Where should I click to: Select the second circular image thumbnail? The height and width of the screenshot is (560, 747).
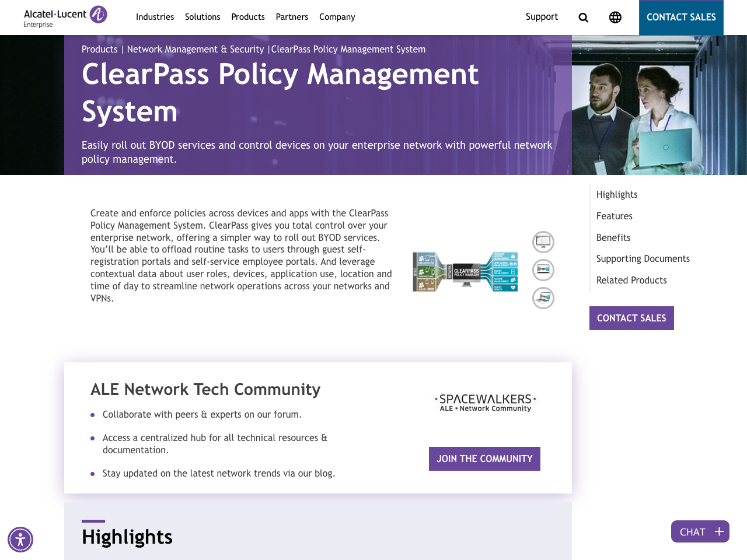click(x=543, y=269)
